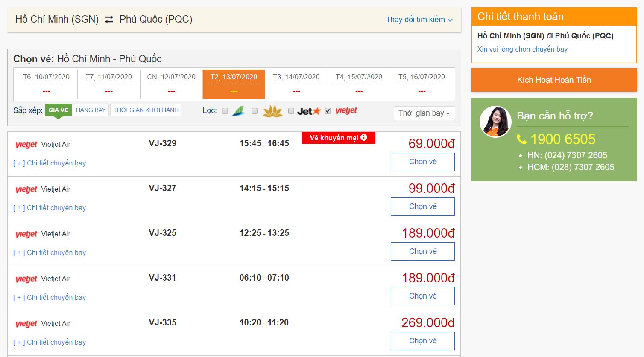Viewport: 644px width, 357px height.
Task: Click the Vé khuyến mại red badge
Action: tap(338, 138)
